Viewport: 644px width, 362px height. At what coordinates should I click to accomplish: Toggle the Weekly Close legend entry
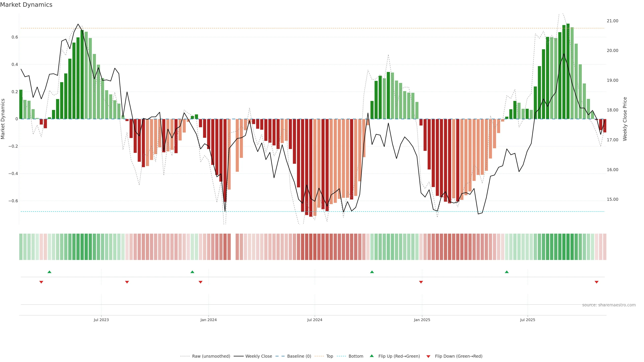click(x=258, y=356)
